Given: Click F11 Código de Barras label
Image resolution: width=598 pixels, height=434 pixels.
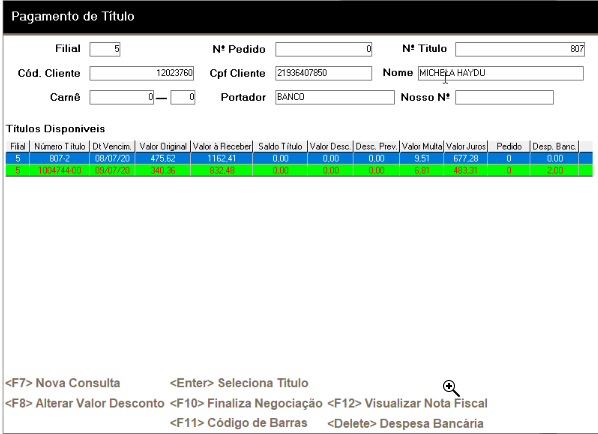Looking at the screenshot, I should (x=238, y=423).
